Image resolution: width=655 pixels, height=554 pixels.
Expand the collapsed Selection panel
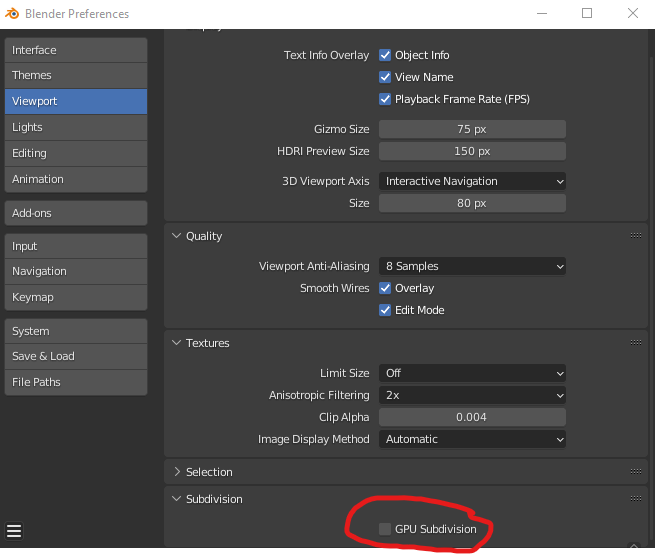click(208, 472)
